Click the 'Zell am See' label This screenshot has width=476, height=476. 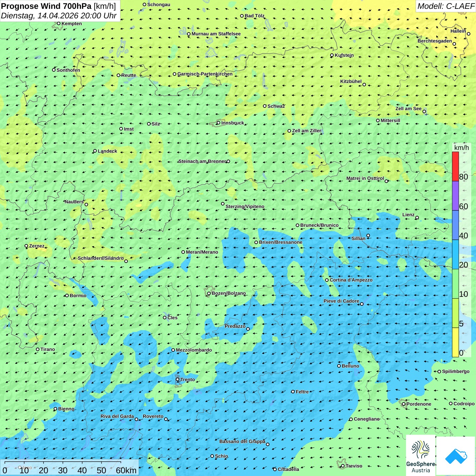click(x=408, y=108)
